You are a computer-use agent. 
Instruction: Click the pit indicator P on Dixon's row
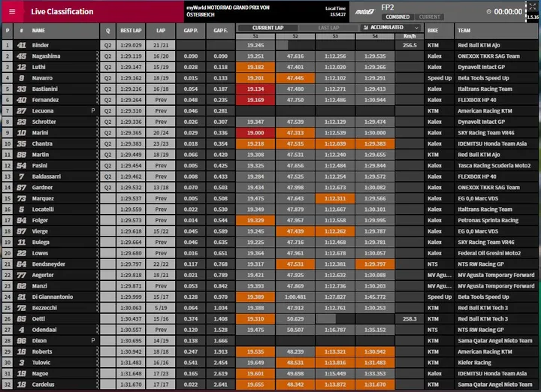[93, 341]
